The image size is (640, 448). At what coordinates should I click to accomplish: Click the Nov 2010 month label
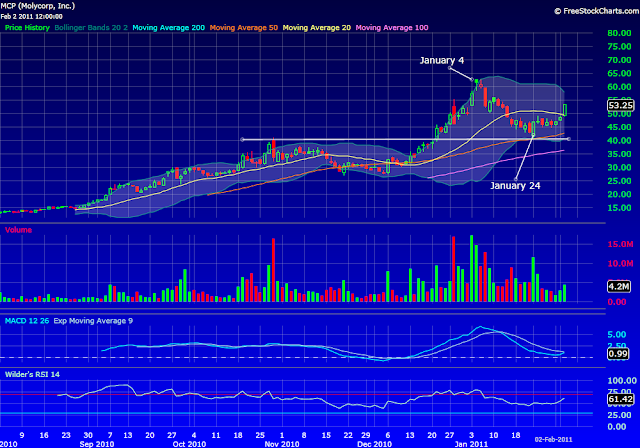click(282, 444)
